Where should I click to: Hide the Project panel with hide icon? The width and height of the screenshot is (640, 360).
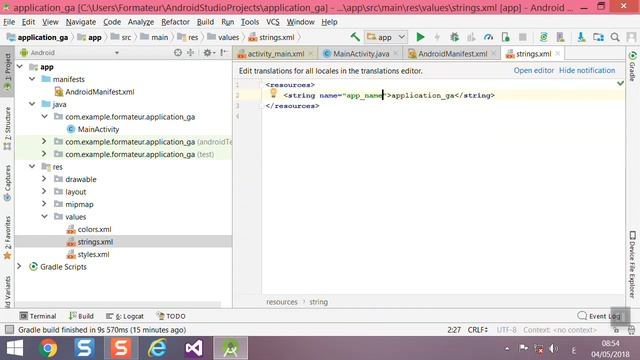point(224,53)
